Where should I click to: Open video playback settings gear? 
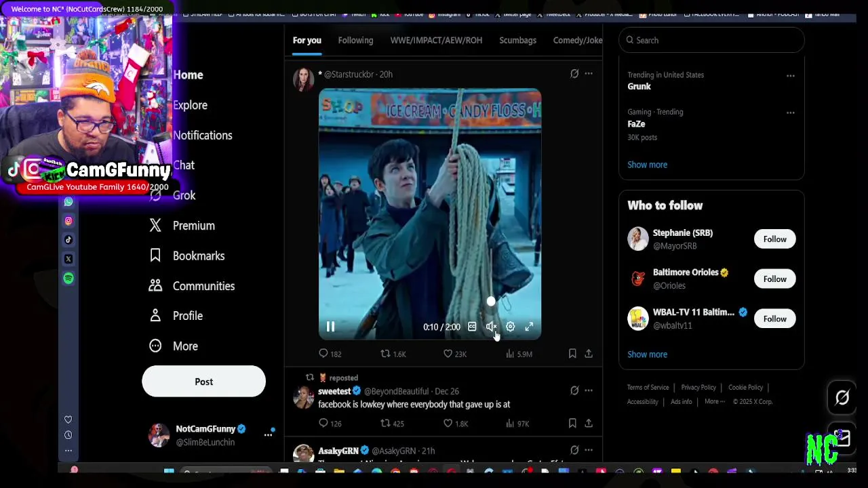click(x=510, y=327)
